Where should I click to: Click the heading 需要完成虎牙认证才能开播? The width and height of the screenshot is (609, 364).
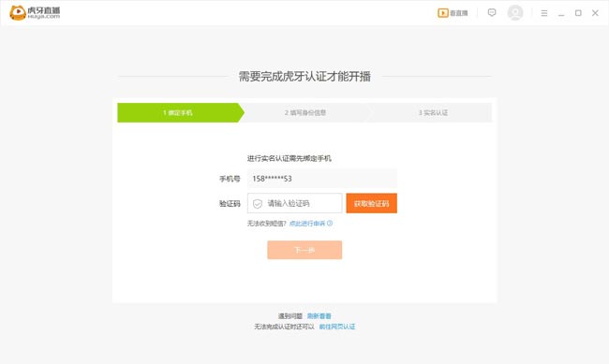[304, 76]
